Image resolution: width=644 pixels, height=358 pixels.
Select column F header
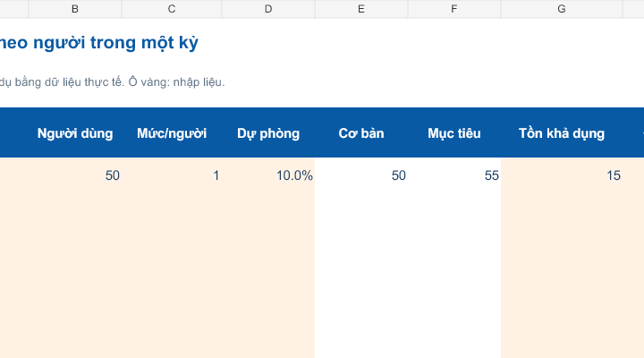pyautogui.click(x=454, y=9)
